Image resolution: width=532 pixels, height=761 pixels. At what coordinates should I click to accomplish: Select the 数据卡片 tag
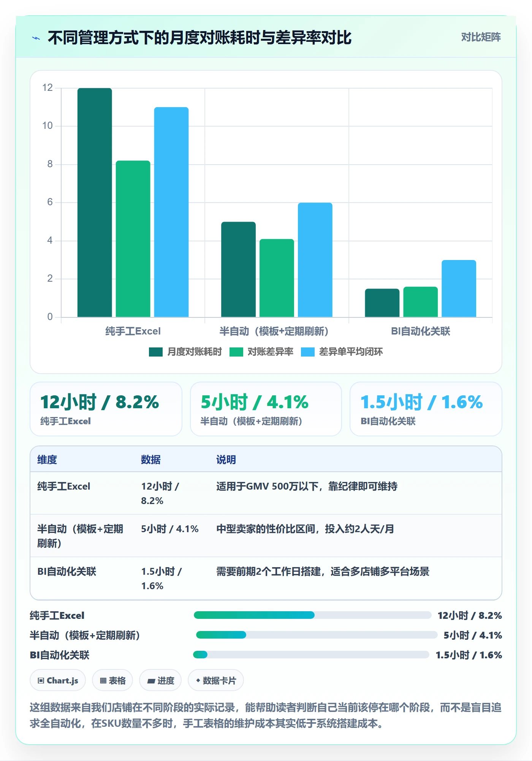216,680
